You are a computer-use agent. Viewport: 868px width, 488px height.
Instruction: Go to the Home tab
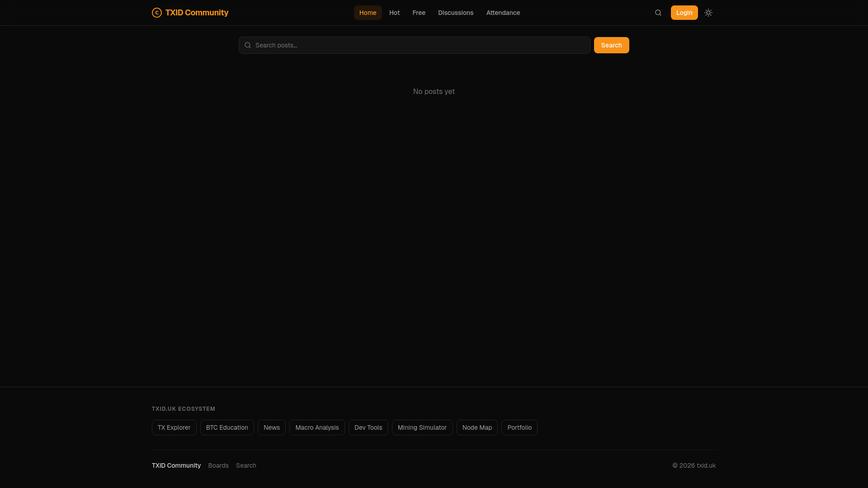(368, 13)
